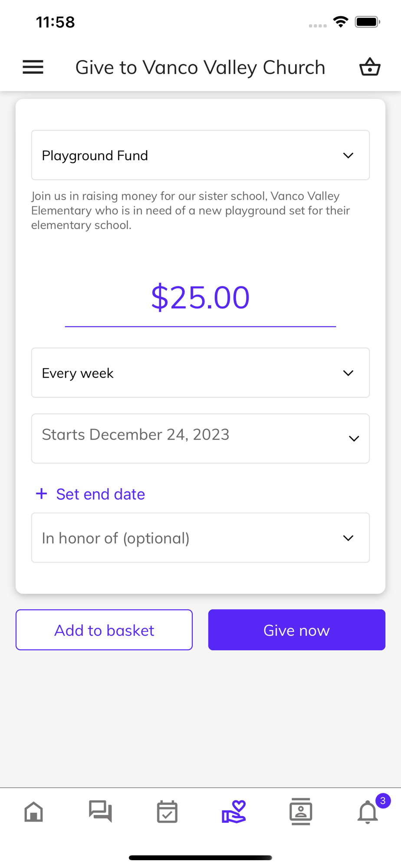Tap the Add to basket button

pyautogui.click(x=104, y=630)
